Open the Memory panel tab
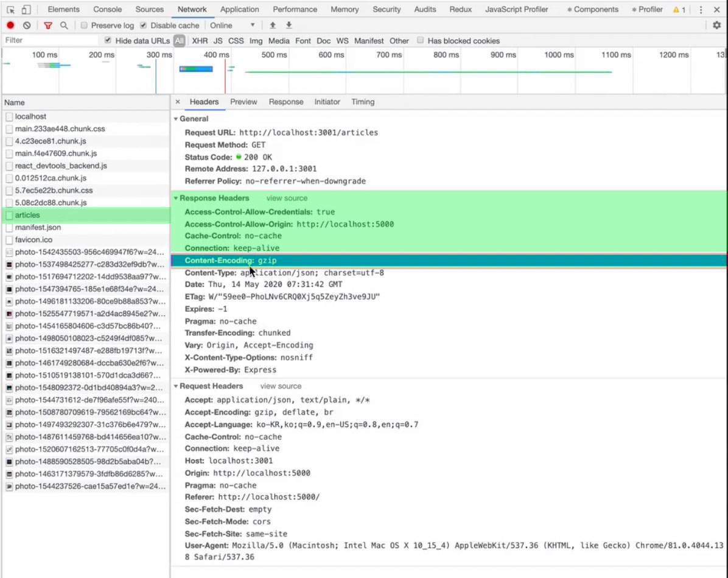This screenshot has width=728, height=578. point(345,9)
